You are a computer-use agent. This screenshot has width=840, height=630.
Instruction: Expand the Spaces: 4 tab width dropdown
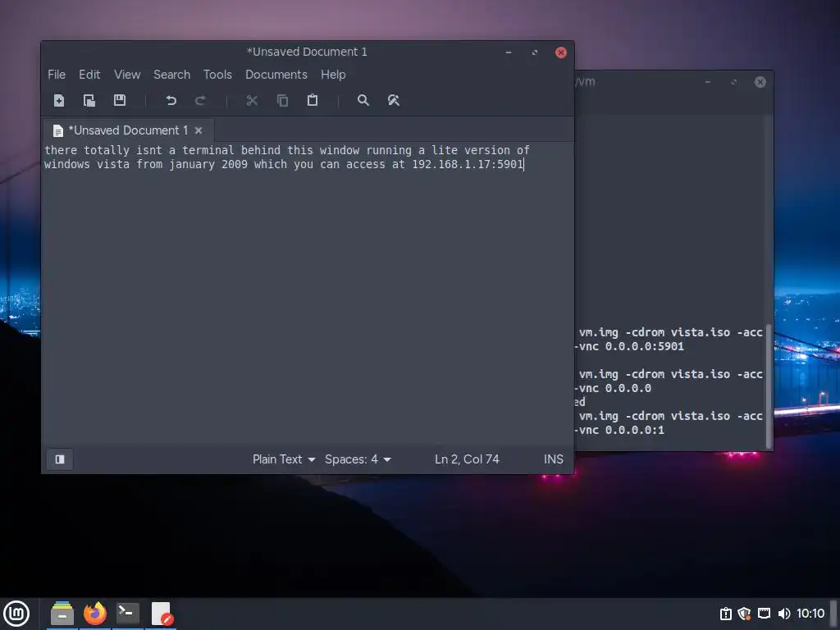tap(358, 459)
